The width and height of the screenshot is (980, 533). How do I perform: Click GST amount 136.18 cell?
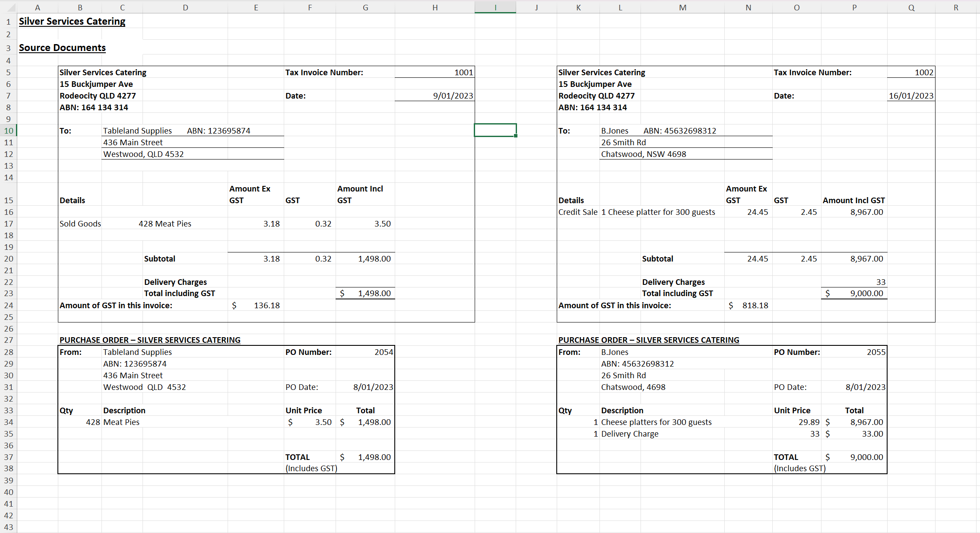[266, 305]
